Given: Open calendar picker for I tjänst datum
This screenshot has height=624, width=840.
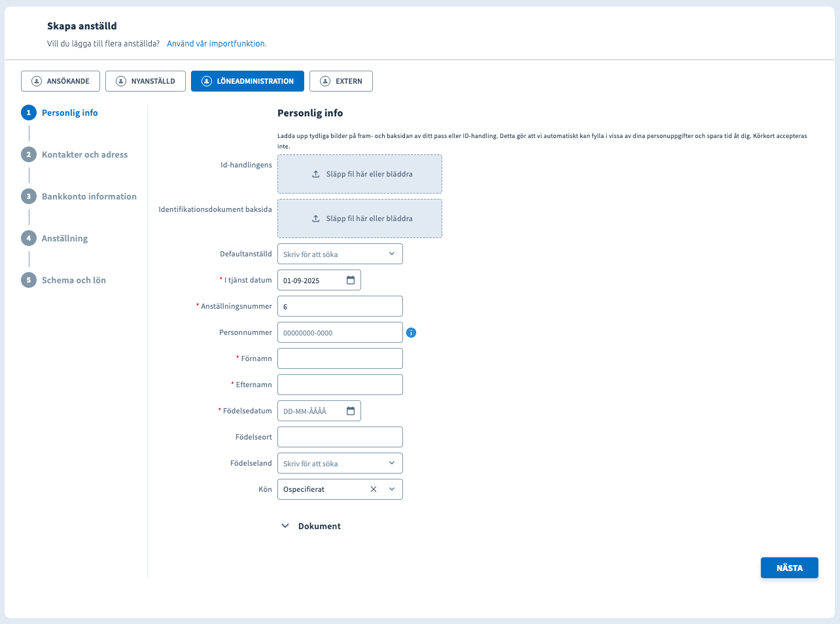Looking at the screenshot, I should [x=351, y=280].
